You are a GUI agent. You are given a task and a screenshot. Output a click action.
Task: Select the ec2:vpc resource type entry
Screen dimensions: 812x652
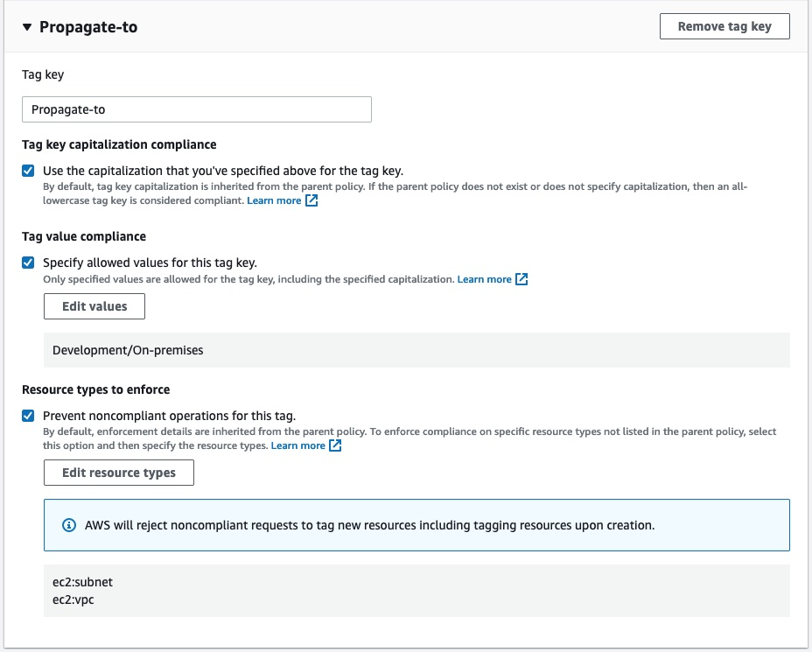tap(72, 599)
